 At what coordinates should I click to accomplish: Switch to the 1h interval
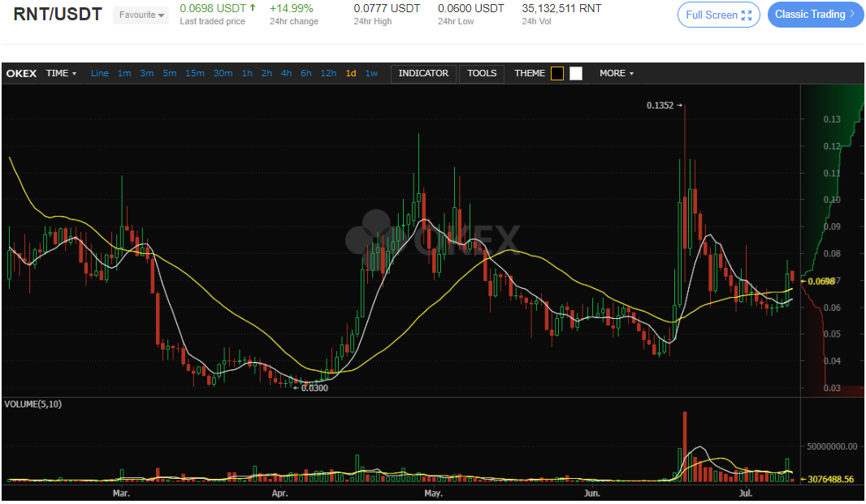coord(247,73)
